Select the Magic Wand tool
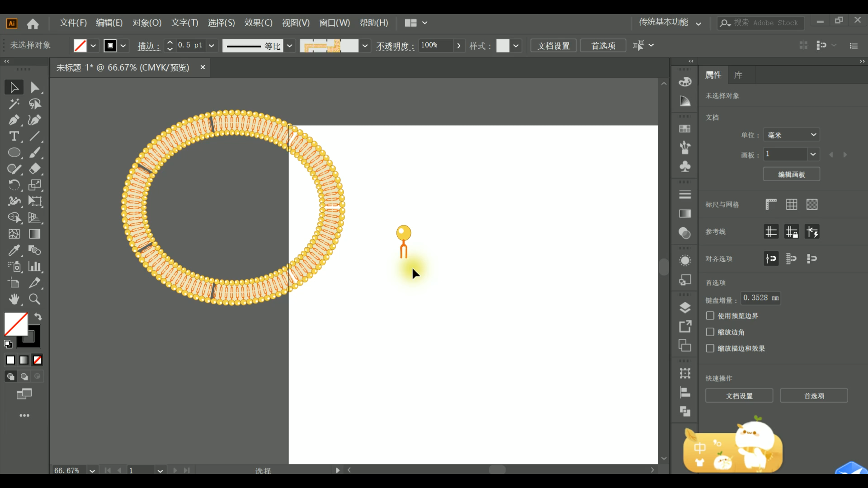868x488 pixels. click(x=14, y=104)
